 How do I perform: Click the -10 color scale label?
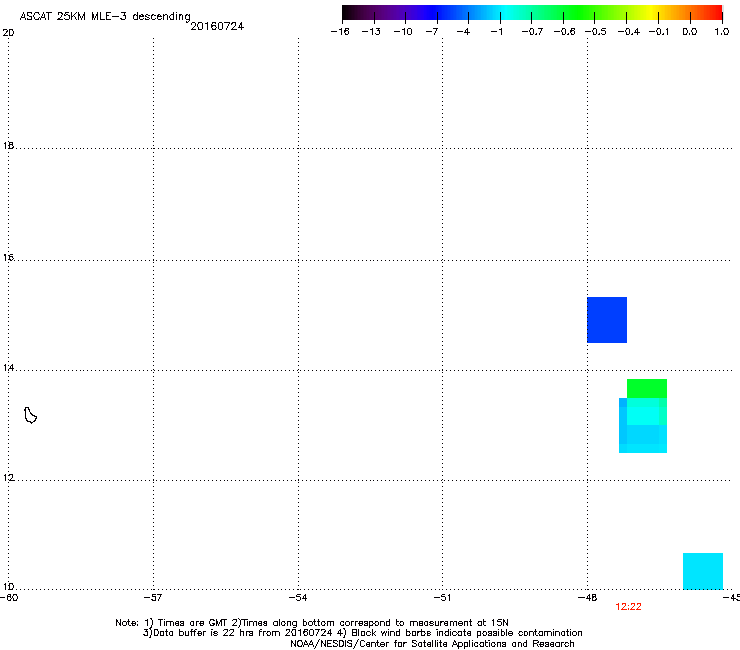[403, 32]
